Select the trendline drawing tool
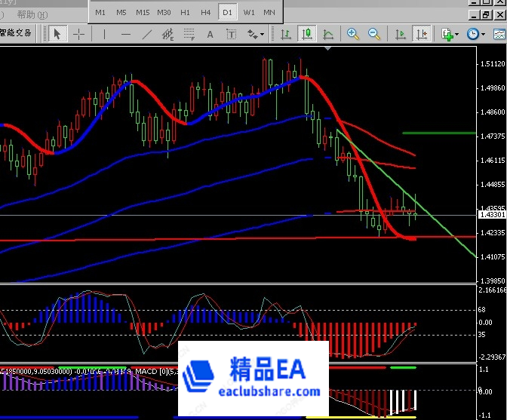This screenshot has width=507, height=420. (x=147, y=34)
